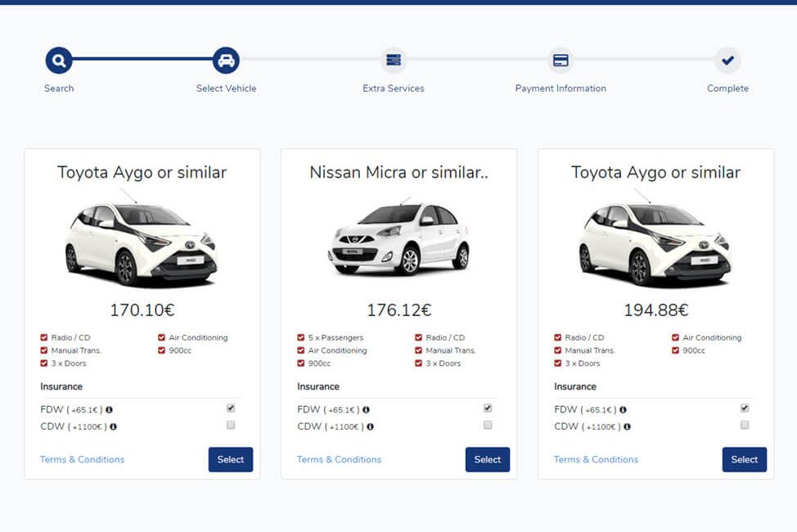The width and height of the screenshot is (797, 532).
Task: Click the Extra Services step icon
Action: click(394, 60)
